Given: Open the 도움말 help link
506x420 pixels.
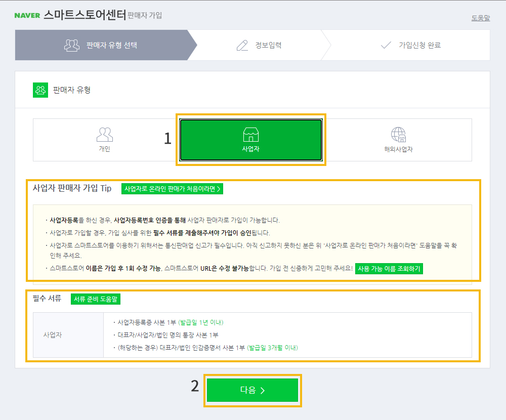Looking at the screenshot, I should click(481, 18).
